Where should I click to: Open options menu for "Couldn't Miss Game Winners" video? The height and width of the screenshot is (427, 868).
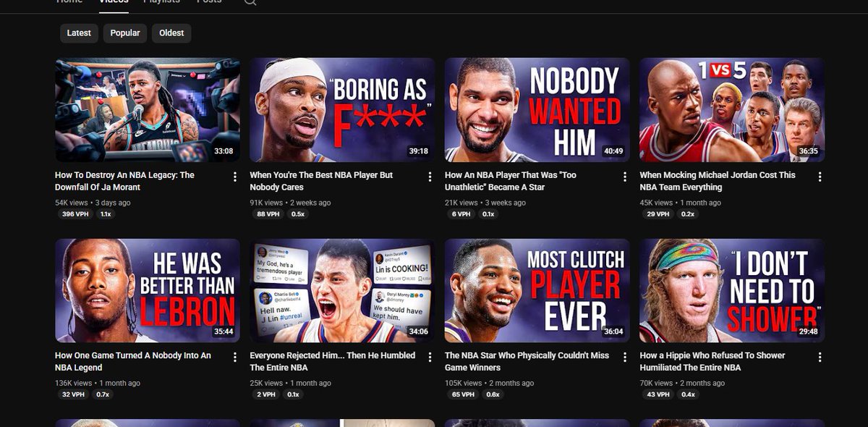click(x=624, y=357)
